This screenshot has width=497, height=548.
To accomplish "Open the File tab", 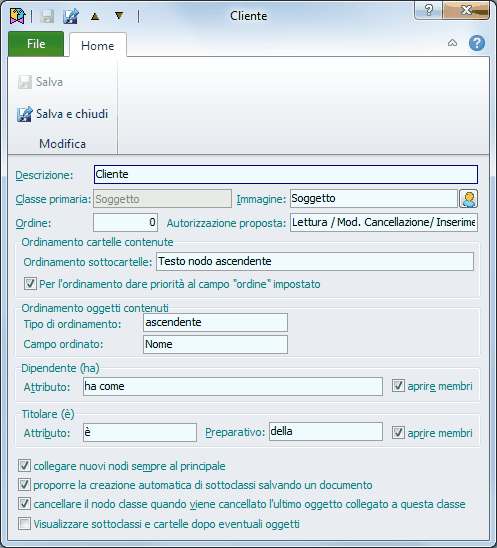I will pos(36,44).
